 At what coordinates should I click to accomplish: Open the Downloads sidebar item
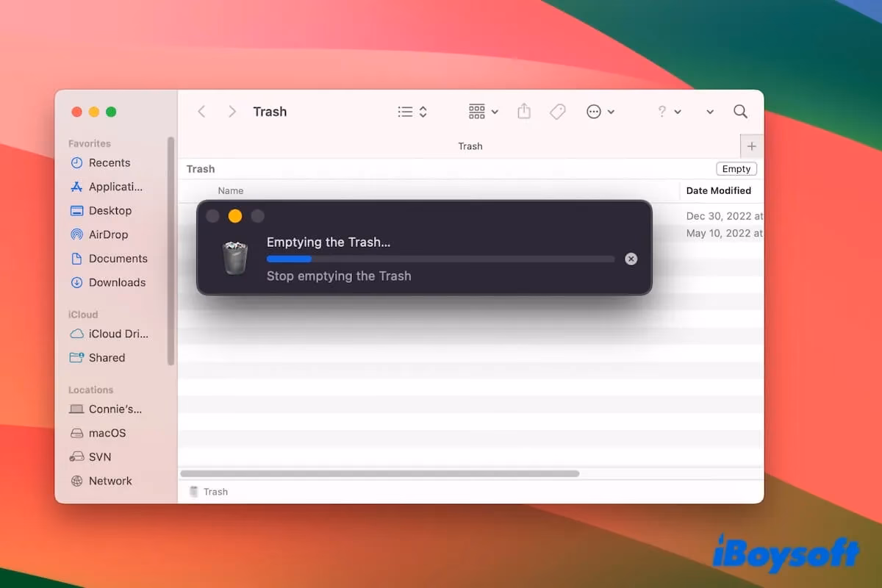click(116, 282)
